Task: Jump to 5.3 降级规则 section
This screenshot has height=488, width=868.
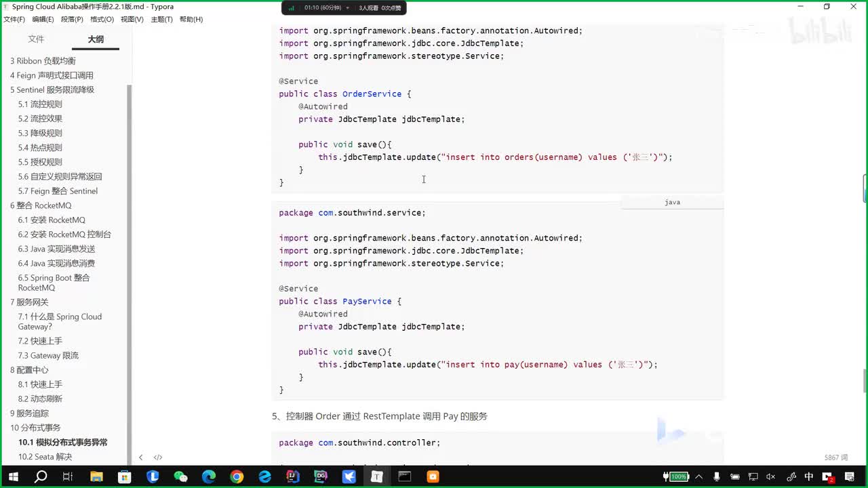Action: pyautogui.click(x=40, y=133)
